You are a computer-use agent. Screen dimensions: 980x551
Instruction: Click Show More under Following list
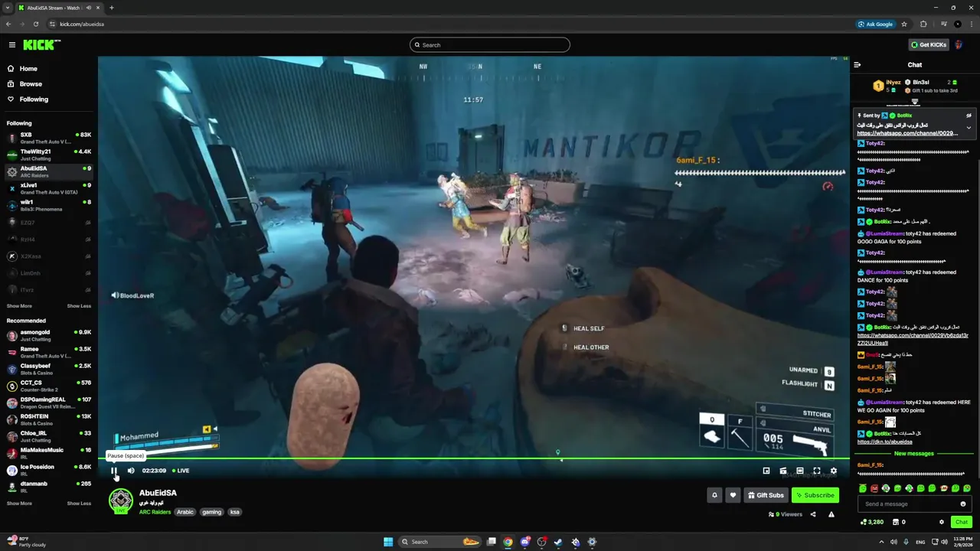pos(19,306)
